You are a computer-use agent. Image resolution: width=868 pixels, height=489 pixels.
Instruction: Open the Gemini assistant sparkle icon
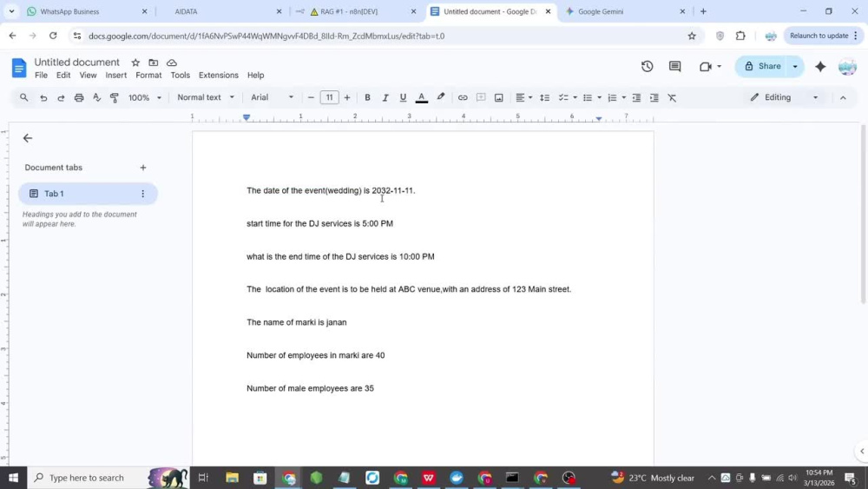pos(820,67)
